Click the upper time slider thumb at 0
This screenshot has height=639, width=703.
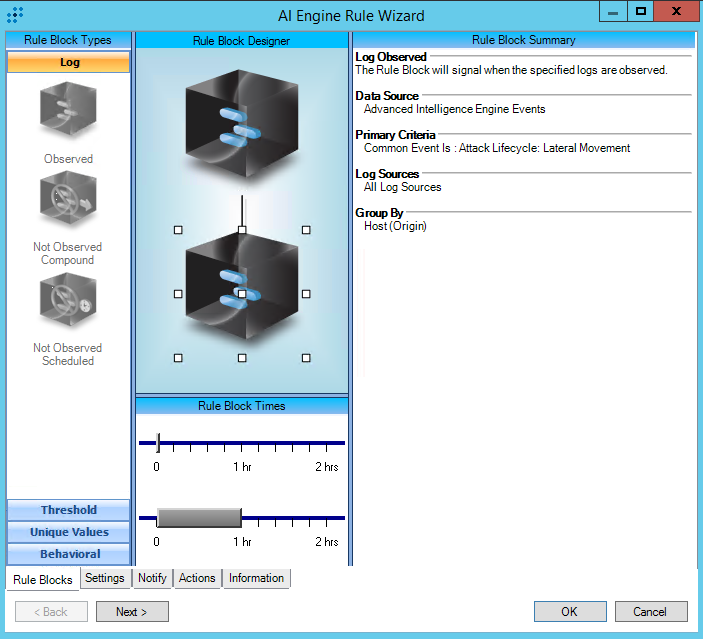point(158,442)
